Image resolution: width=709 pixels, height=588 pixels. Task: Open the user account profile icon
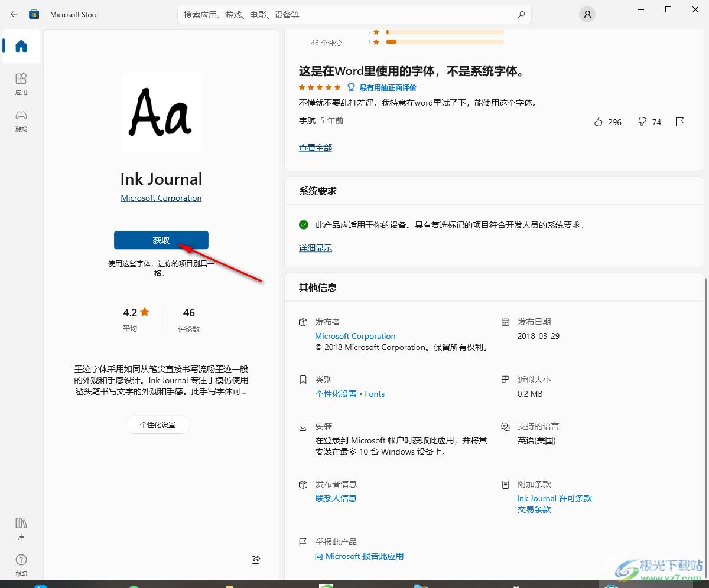point(587,14)
